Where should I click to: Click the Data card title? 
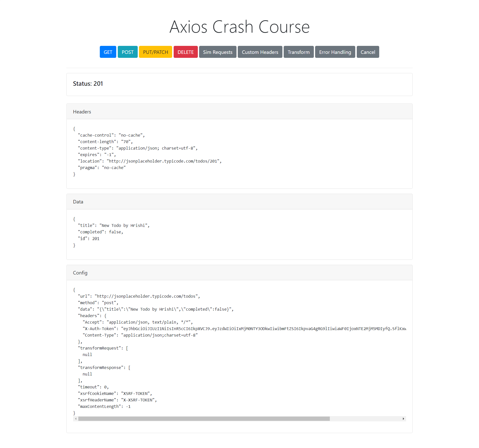click(x=78, y=202)
